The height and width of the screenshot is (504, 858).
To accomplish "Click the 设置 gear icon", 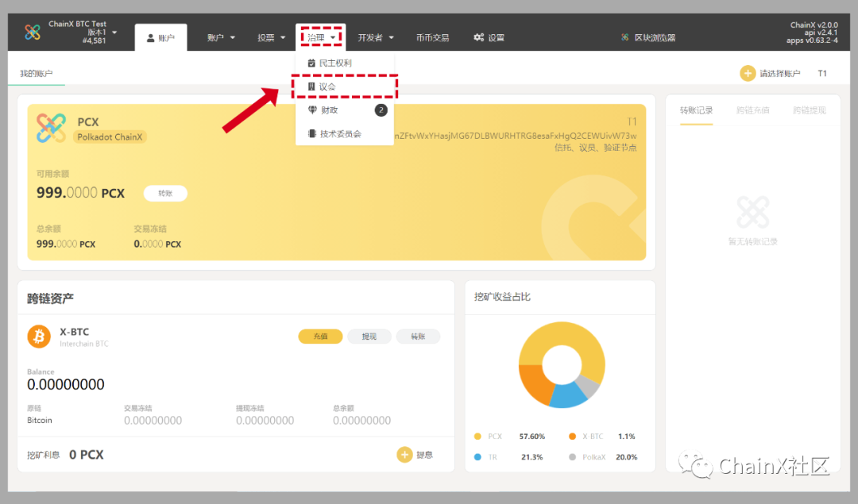I will (479, 37).
